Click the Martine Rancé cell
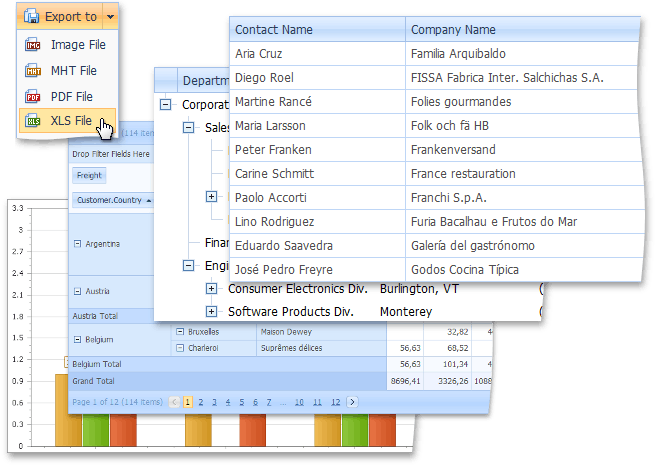This screenshot has width=658, height=466. coord(318,102)
